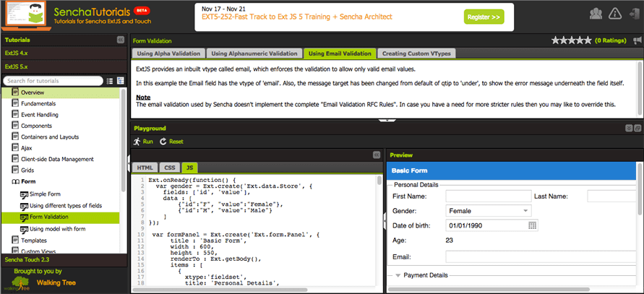Open the Client-side Data Management item
This screenshot has width=644, height=294.
[57, 159]
